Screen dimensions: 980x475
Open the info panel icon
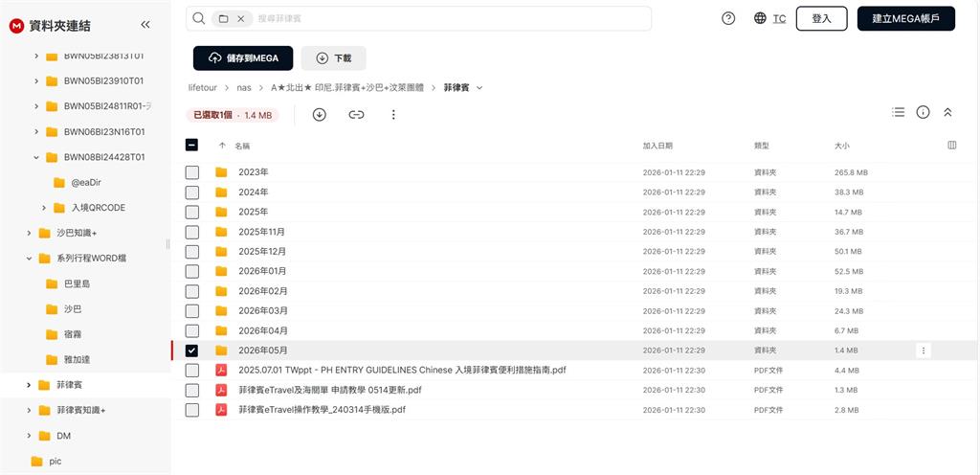[923, 112]
